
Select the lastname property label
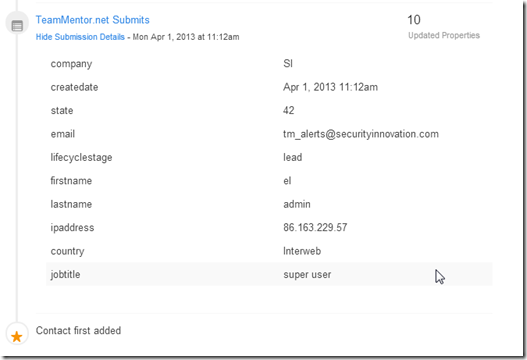click(x=71, y=204)
